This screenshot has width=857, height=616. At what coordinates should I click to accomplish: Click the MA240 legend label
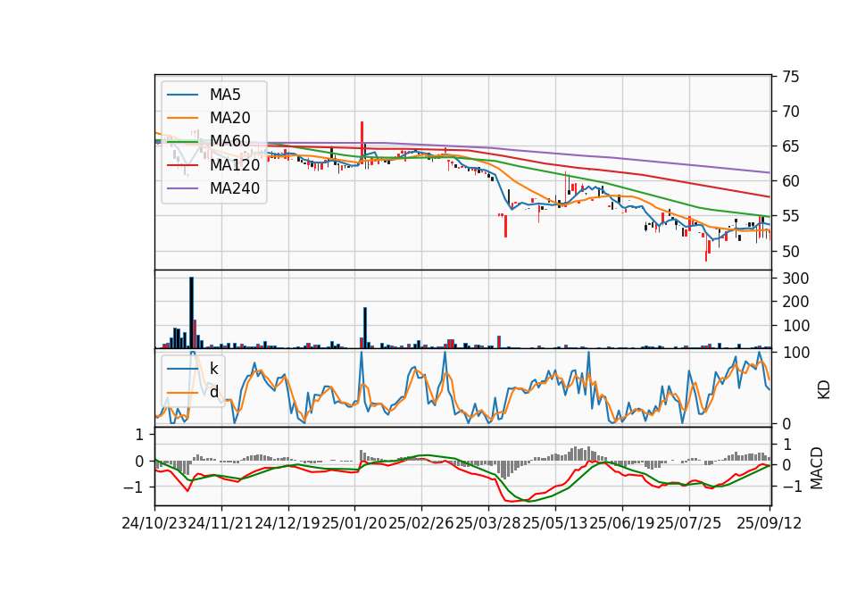point(235,188)
